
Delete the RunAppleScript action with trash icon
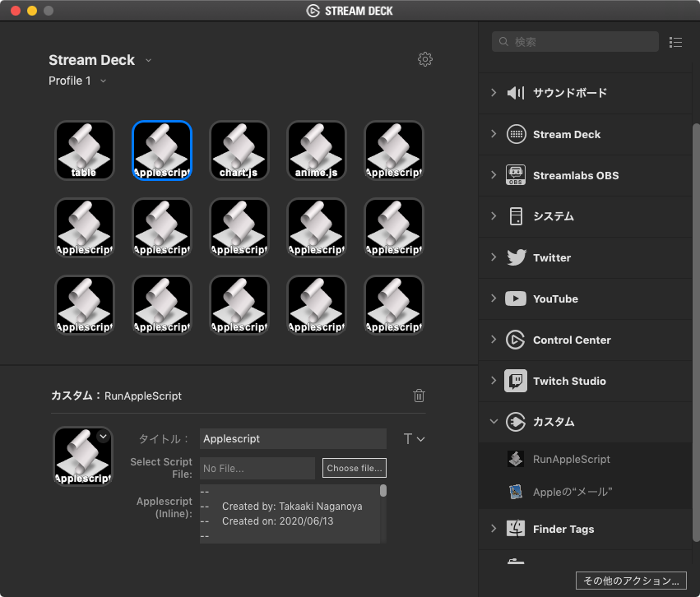pos(419,396)
